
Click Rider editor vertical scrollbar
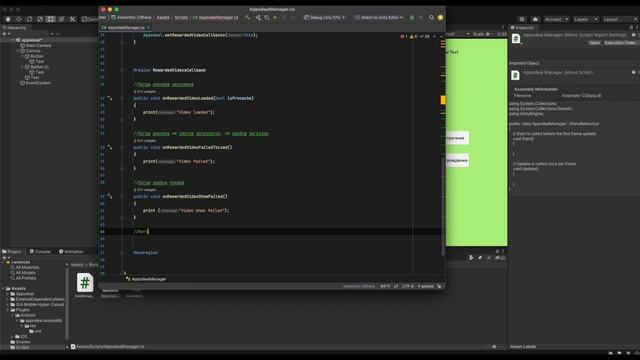point(443,206)
